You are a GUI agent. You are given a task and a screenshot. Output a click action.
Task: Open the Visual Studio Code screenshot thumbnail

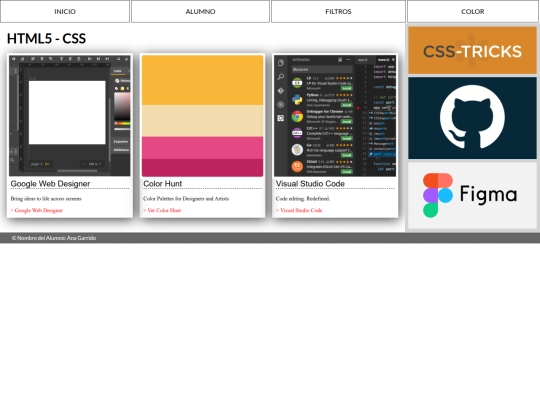point(335,115)
